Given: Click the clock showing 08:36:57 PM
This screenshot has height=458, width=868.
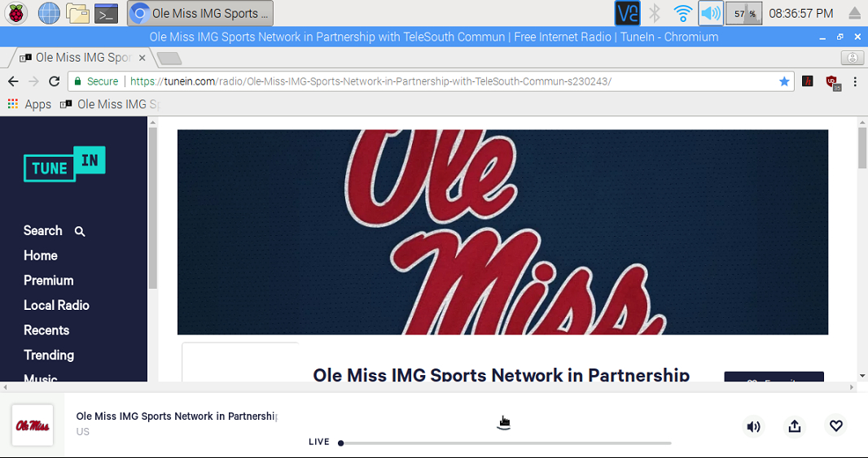Looking at the screenshot, I should [x=801, y=13].
